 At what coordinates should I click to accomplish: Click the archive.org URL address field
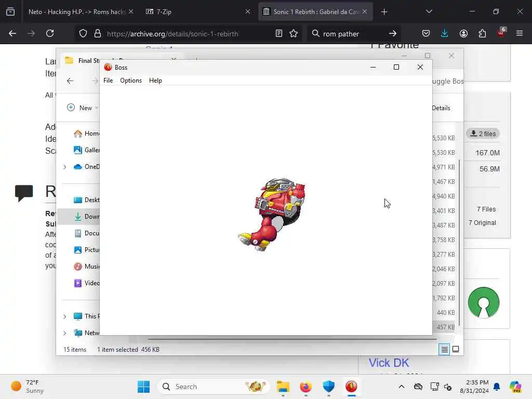172,34
